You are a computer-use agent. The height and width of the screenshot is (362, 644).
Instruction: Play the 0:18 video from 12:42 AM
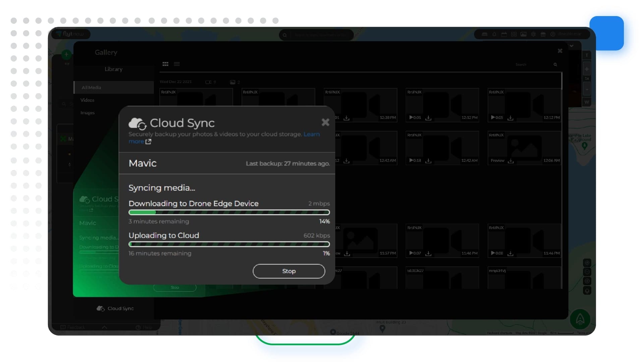pos(415,160)
